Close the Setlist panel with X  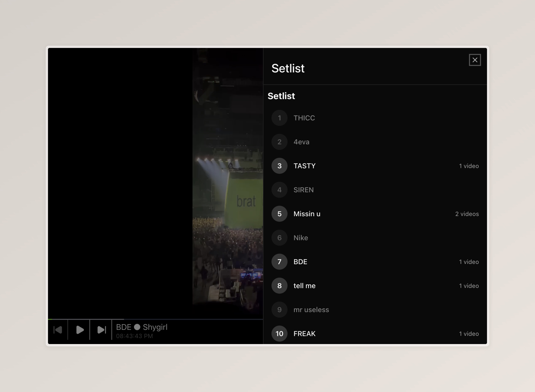pyautogui.click(x=474, y=60)
